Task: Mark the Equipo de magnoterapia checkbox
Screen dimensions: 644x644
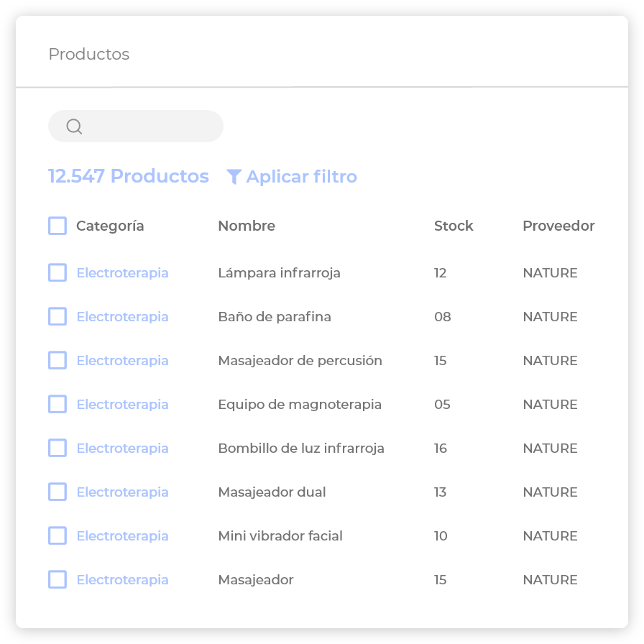Action: [57, 405]
